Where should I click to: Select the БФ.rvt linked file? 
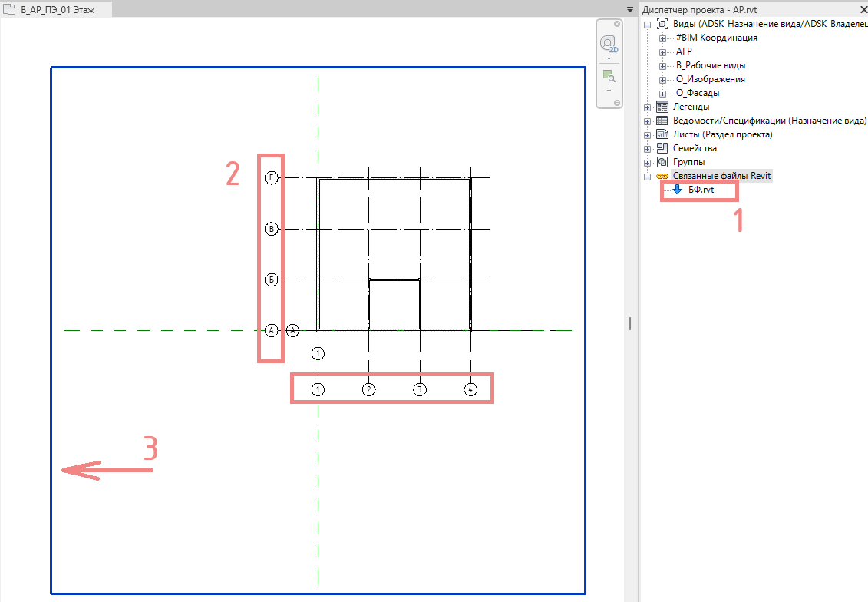point(701,190)
